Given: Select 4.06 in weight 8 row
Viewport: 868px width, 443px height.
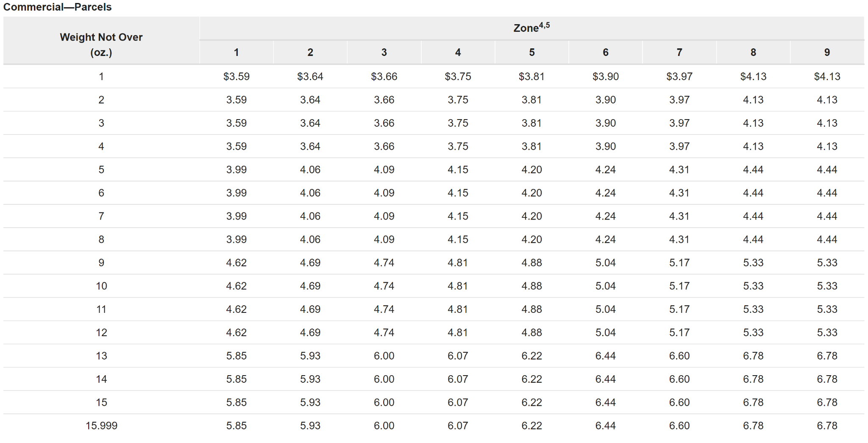Looking at the screenshot, I should tap(310, 239).
